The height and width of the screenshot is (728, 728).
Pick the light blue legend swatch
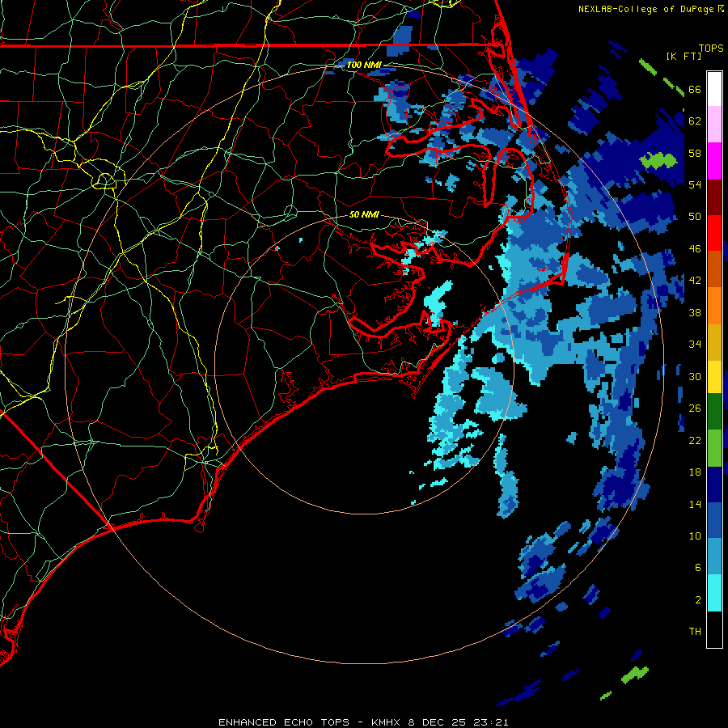pos(714,557)
